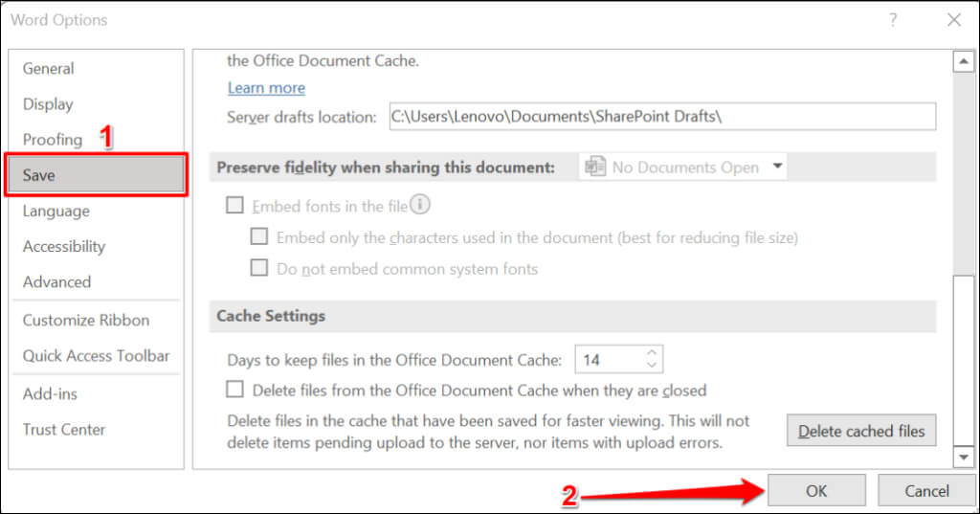Image resolution: width=980 pixels, height=514 pixels.
Task: Click the OK button
Action: point(815,491)
